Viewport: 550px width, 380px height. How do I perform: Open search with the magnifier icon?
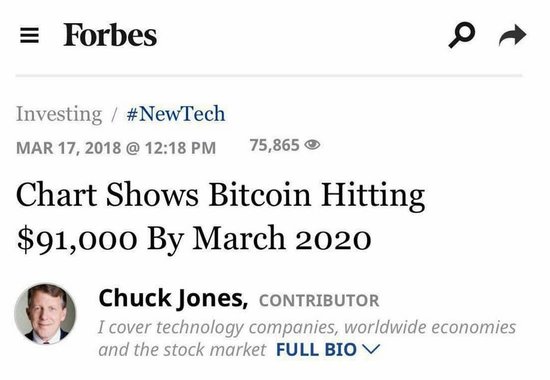click(x=462, y=35)
